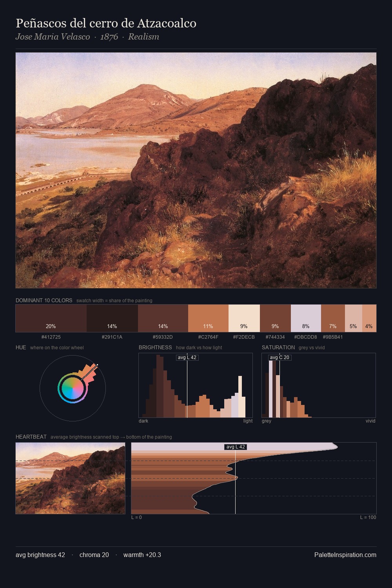Image resolution: width=392 pixels, height=588 pixels.
Task: Select the 11% terracotta swatch
Action: tap(208, 318)
